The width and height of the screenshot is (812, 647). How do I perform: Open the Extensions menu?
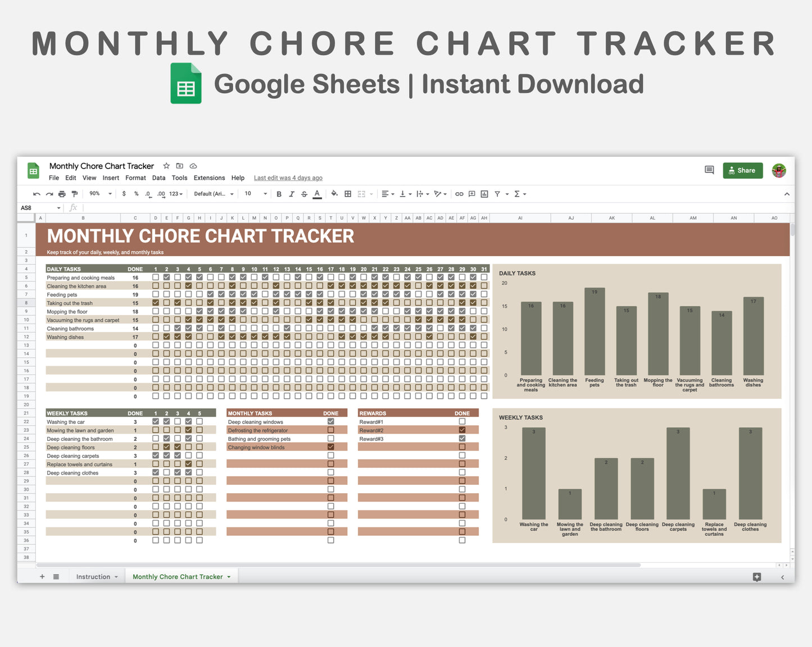point(209,177)
